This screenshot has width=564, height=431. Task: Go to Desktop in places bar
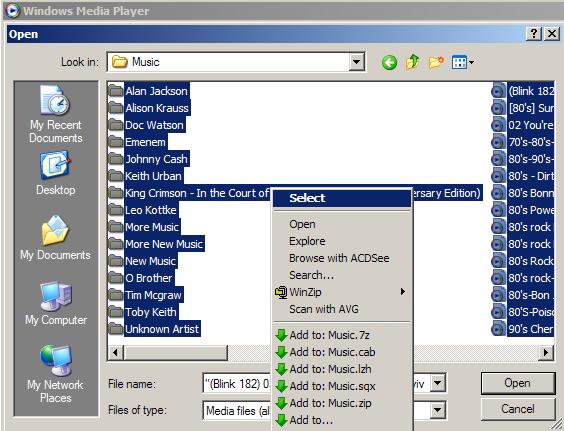click(56, 173)
